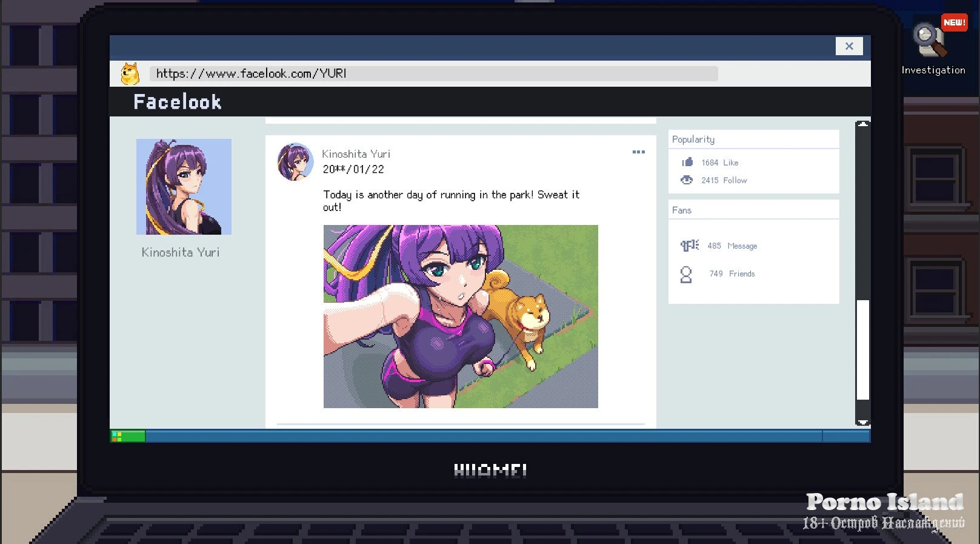Screen dimensions: 980x544
Task: Open the green Start button in taskbar
Action: point(128,436)
